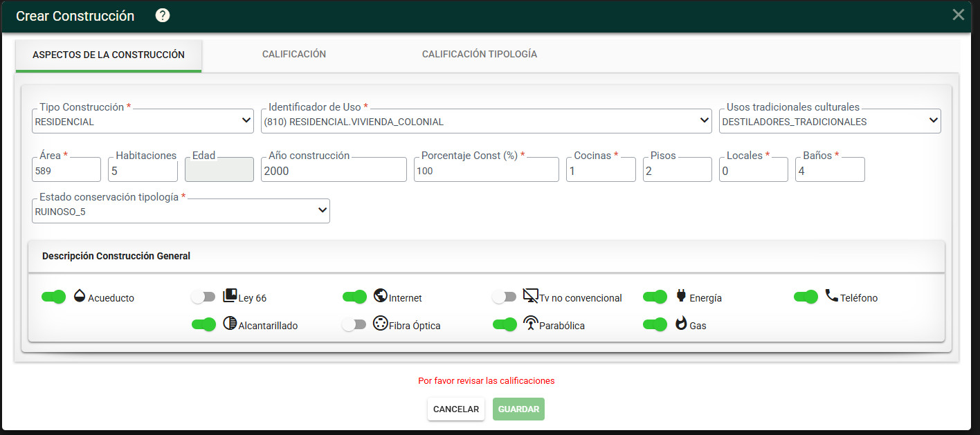This screenshot has width=980, height=435.
Task: Open Estado conservación tipología dropdown
Action: pos(181,211)
